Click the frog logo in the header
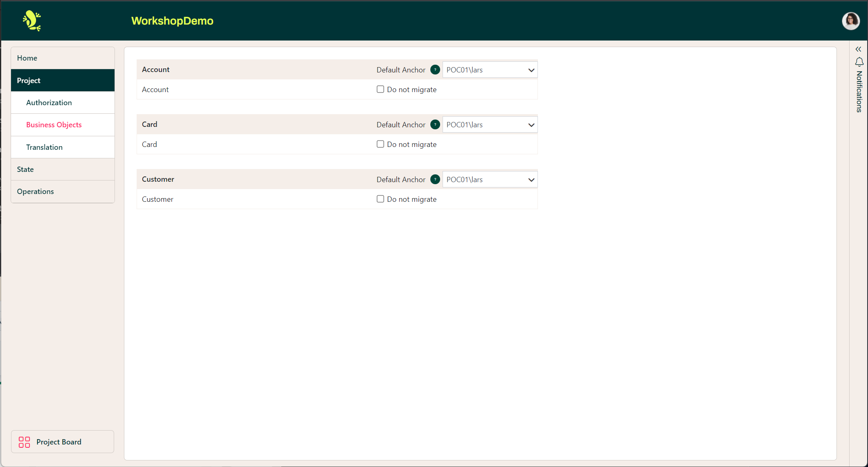 pos(32,20)
